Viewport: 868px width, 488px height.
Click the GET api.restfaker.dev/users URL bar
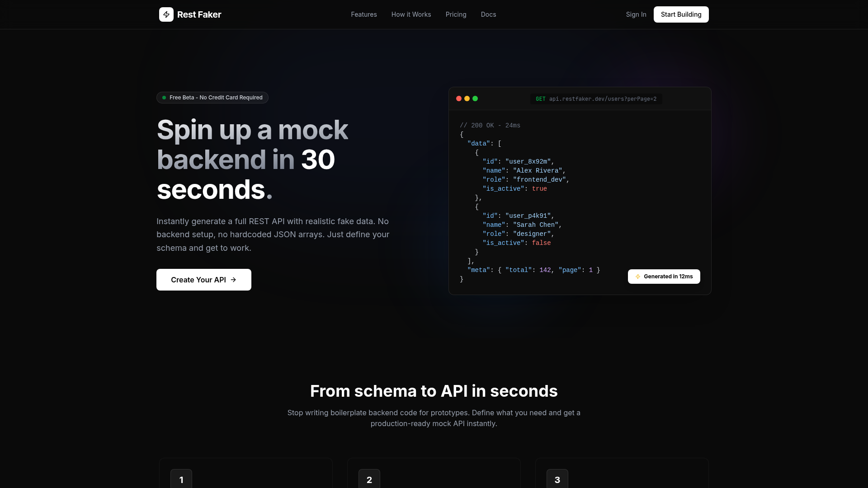pyautogui.click(x=596, y=99)
